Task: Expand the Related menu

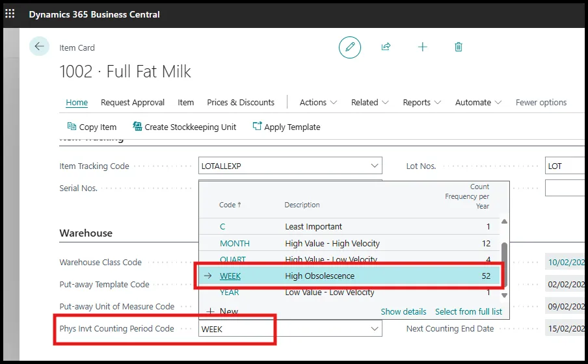Action: (369, 102)
